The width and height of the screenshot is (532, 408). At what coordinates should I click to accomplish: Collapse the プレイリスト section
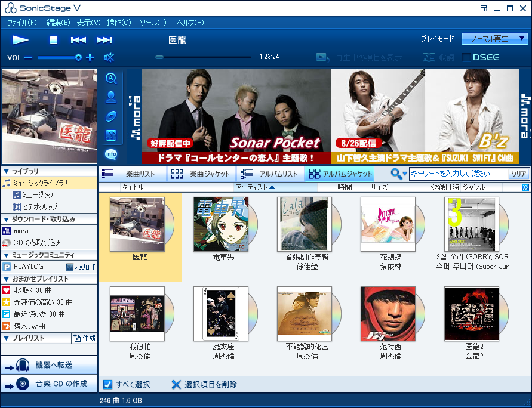coord(6,338)
